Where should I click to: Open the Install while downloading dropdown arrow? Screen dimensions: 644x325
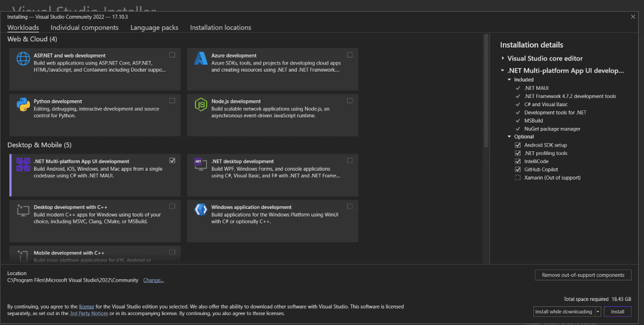click(598, 312)
